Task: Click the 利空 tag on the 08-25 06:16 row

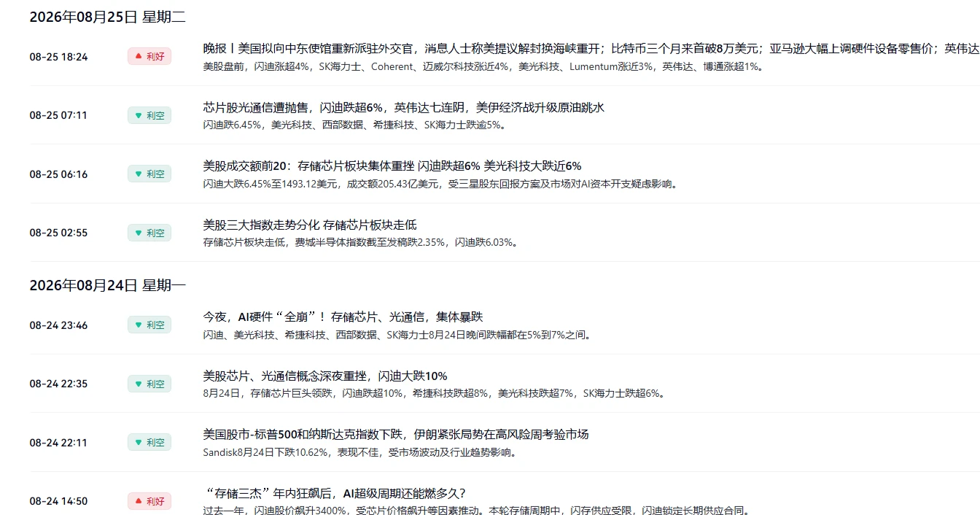Action: tap(149, 174)
